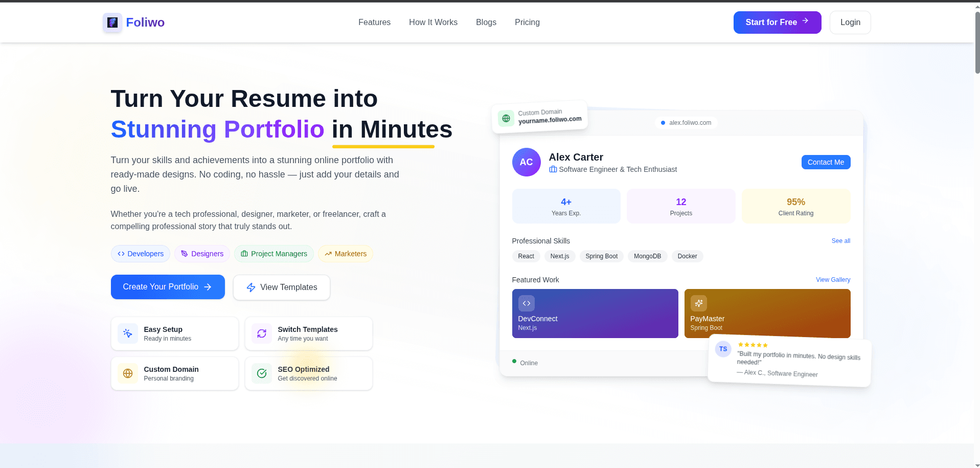Click the Foliwo logo icon

point(112,23)
